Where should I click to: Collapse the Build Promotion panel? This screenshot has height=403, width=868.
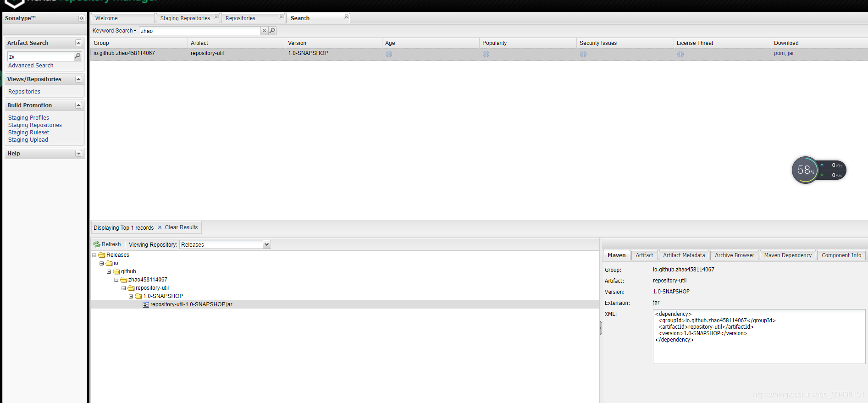78,105
